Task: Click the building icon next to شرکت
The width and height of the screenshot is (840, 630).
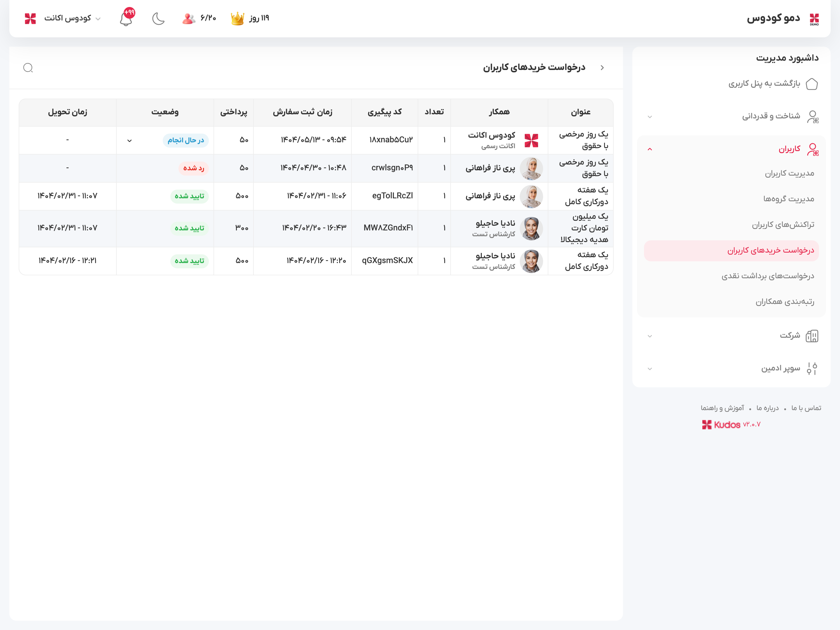Action: coord(812,336)
